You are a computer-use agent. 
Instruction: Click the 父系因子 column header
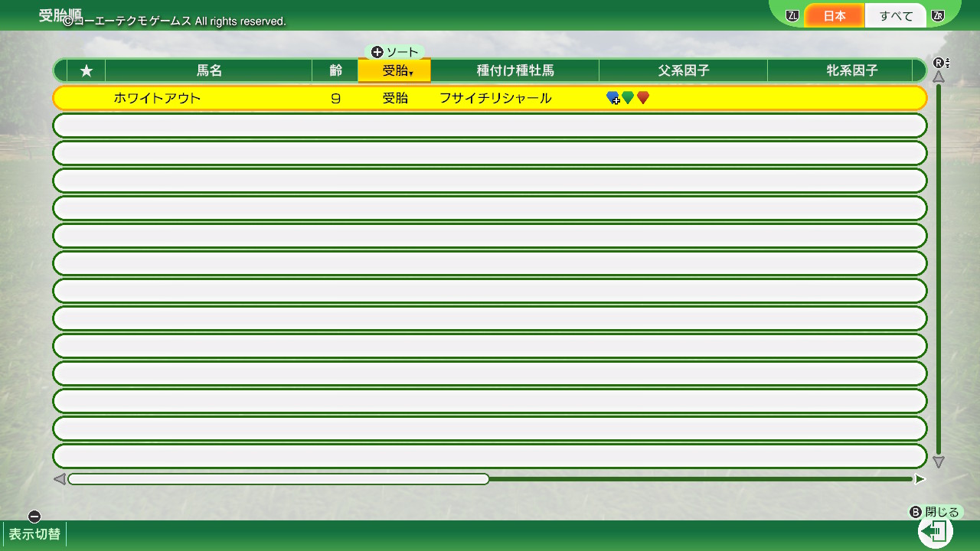[x=684, y=70]
